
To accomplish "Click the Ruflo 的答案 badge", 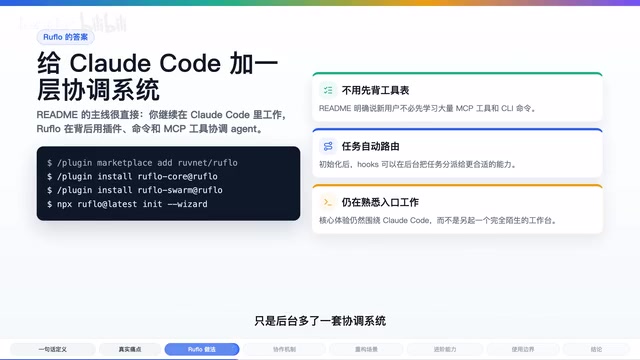I will tap(65, 37).
